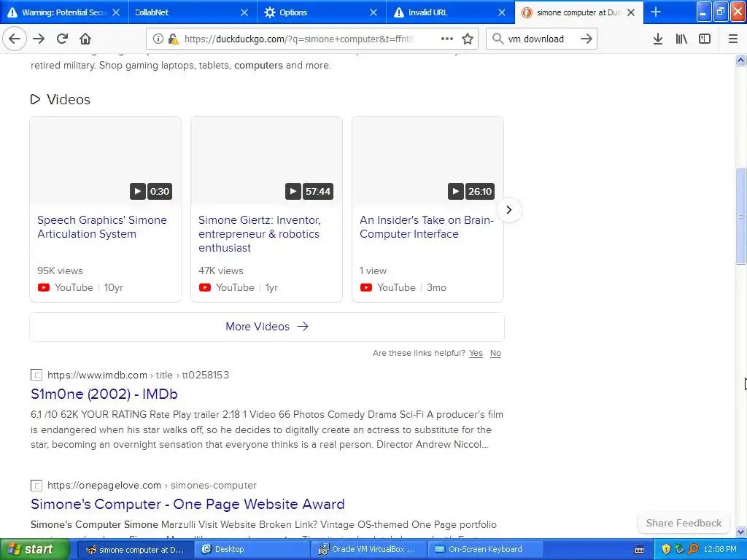Open 'Simone Giertz: Inventor, entrepreneur' video link

coord(260,234)
